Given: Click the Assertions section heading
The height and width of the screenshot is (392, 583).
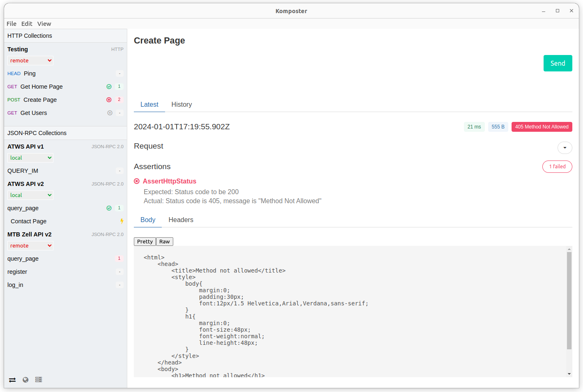Looking at the screenshot, I should tap(152, 167).
